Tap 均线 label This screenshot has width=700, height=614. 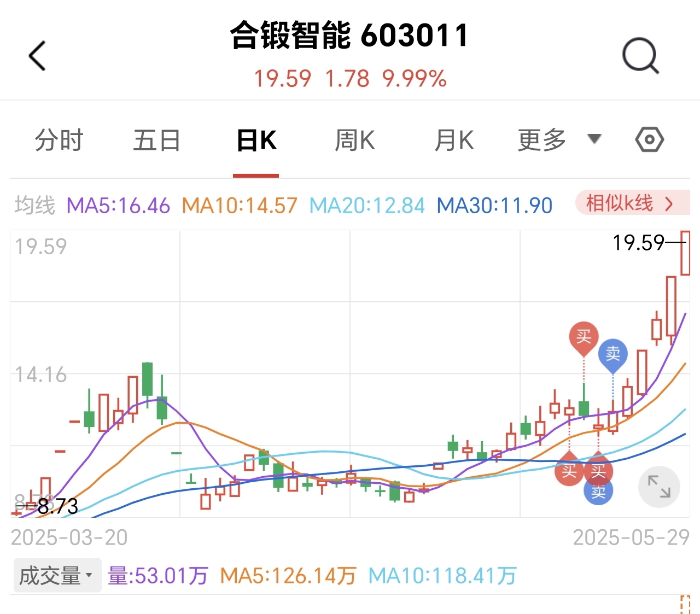[x=35, y=206]
